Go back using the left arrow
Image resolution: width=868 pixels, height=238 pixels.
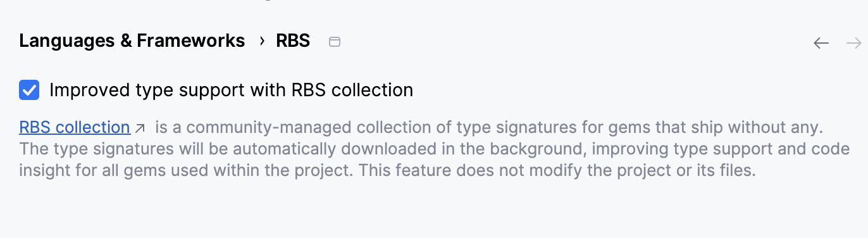tap(821, 43)
